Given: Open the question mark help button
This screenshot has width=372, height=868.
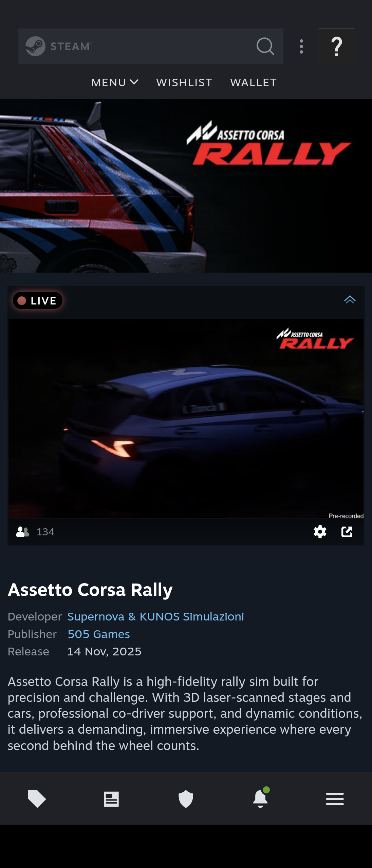Looking at the screenshot, I should pos(336,46).
